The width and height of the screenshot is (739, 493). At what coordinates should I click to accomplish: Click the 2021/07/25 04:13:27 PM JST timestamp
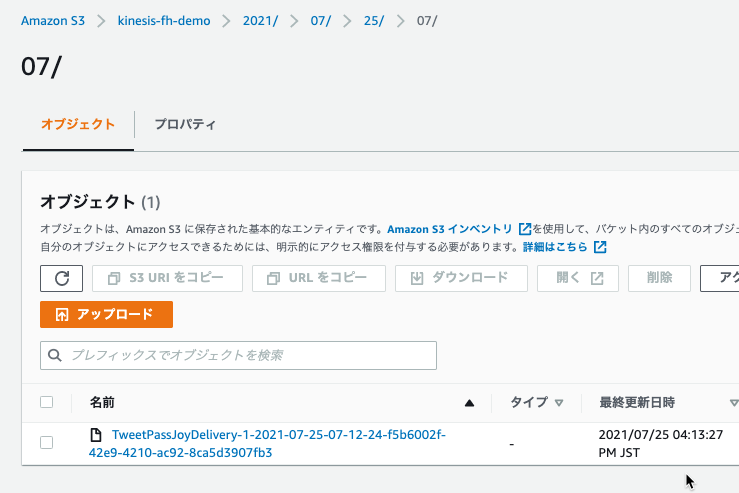pyautogui.click(x=661, y=444)
